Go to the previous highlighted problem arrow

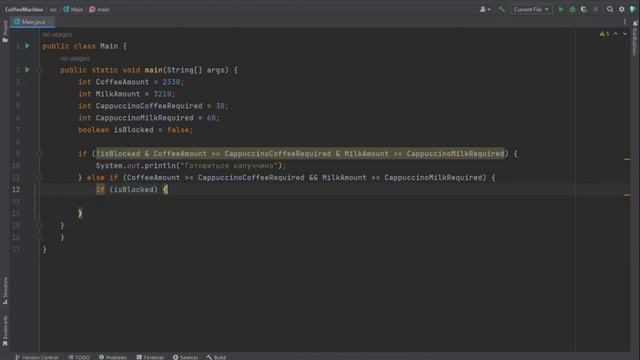point(616,34)
